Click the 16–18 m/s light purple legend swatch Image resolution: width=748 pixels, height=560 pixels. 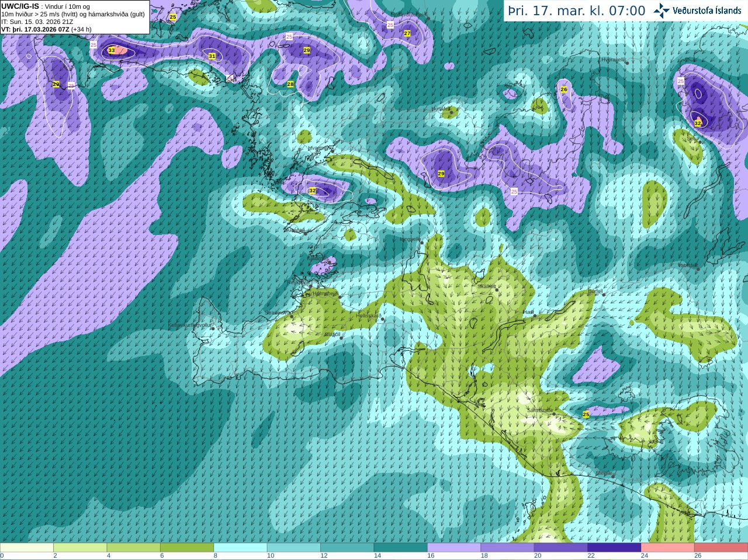pos(454,547)
